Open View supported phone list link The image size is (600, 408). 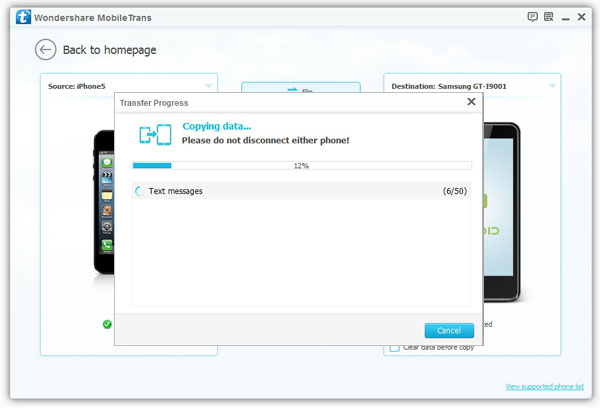coord(545,387)
